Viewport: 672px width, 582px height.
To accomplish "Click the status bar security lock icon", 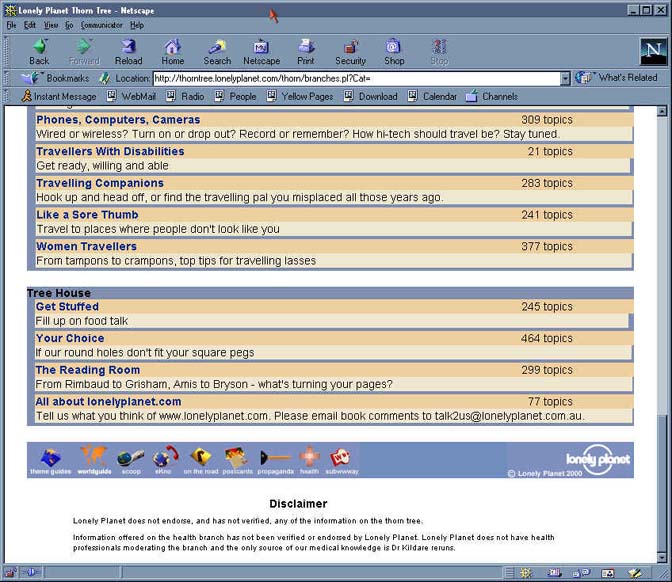I will tap(10, 572).
